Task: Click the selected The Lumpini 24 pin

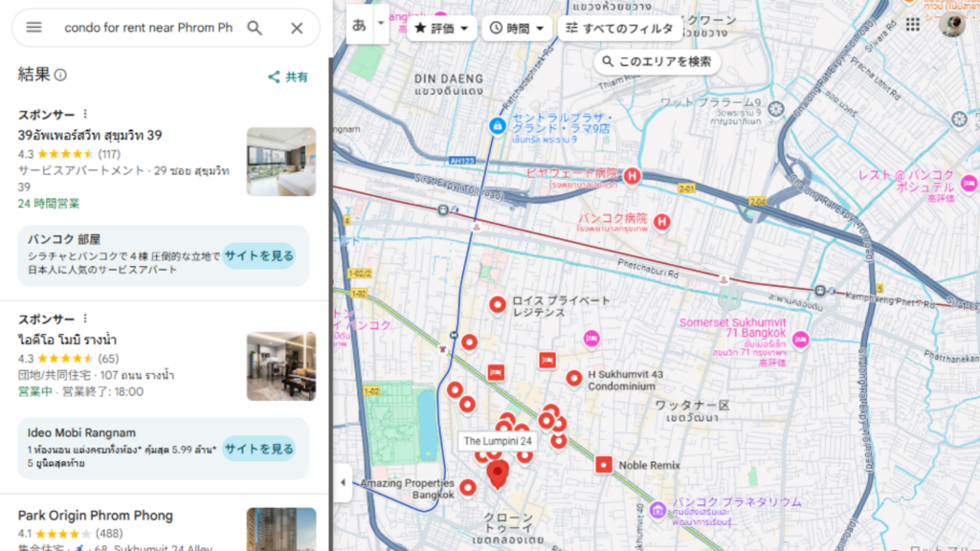Action: click(498, 474)
